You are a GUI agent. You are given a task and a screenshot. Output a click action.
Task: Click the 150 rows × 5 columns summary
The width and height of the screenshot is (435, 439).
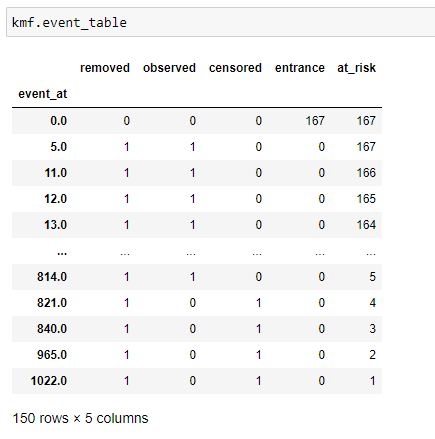tap(80, 418)
